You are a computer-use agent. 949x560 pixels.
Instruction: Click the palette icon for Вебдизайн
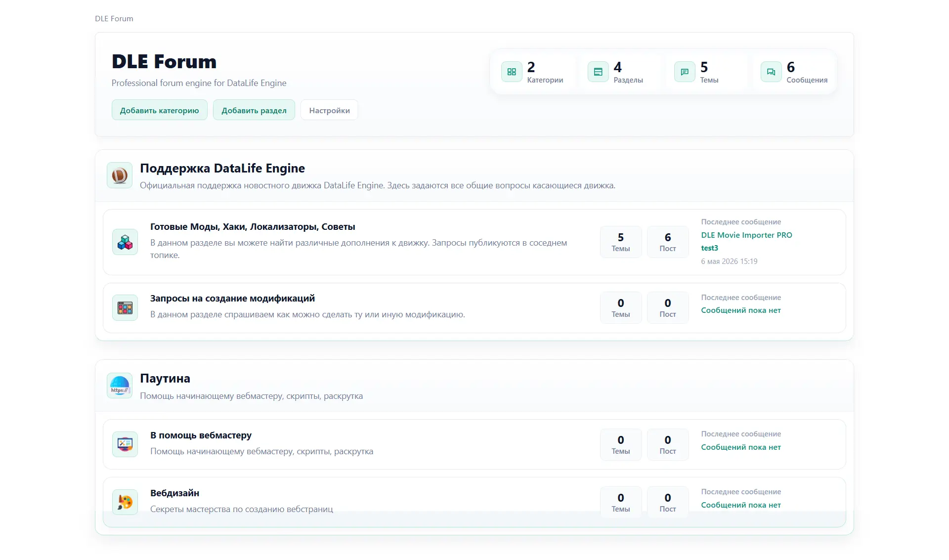tap(125, 502)
